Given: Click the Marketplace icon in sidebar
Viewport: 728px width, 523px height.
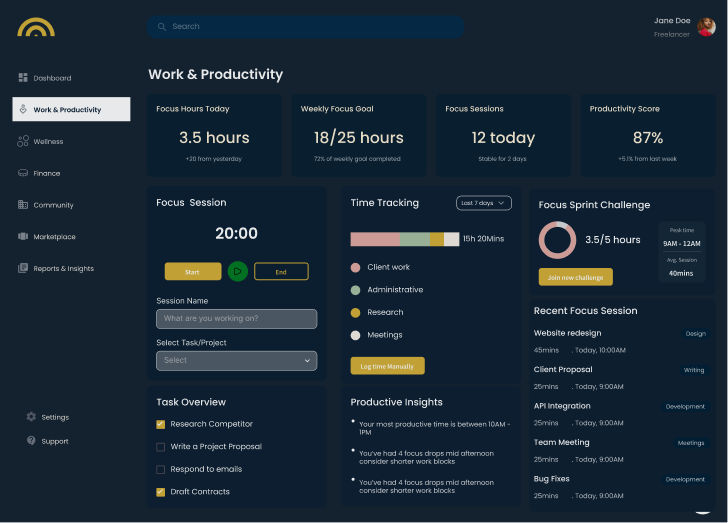Looking at the screenshot, I should coord(23,236).
